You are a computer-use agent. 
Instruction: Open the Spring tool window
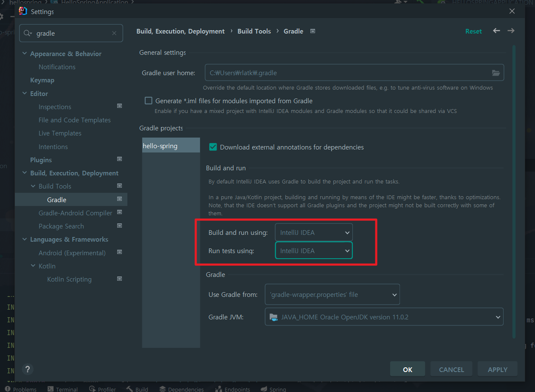(273, 389)
